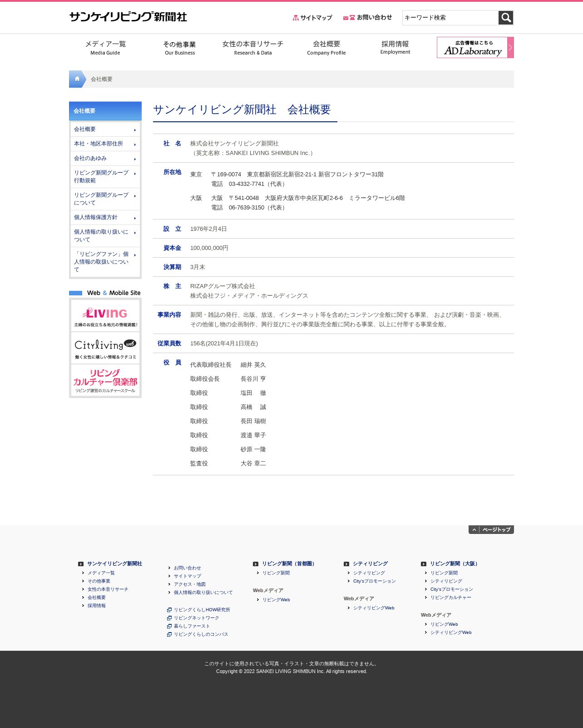Open footer link メディア一覧

point(101,573)
